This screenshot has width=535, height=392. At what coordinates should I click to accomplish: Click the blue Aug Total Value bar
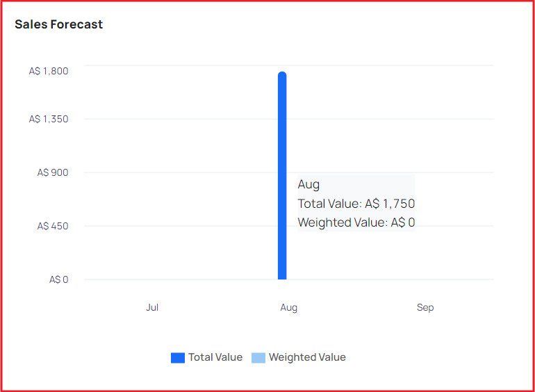point(282,175)
